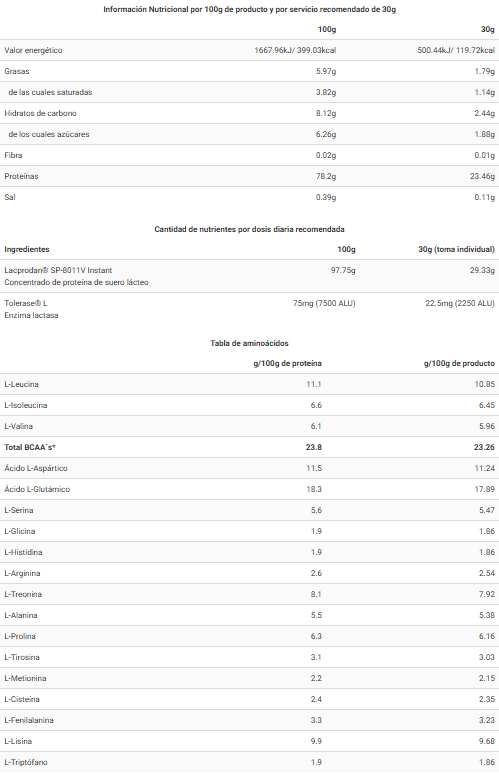Select the Proteínas 30g value 23.46g

click(x=482, y=176)
